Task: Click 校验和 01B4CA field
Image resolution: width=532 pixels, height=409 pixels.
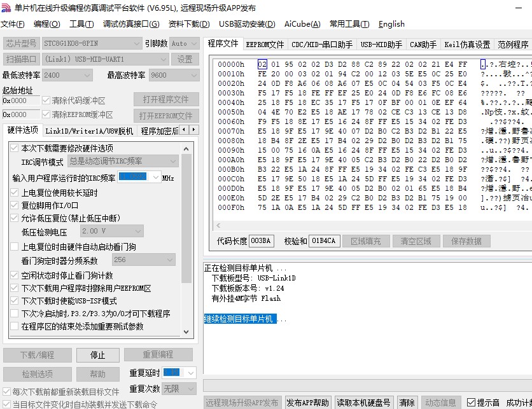Action: click(324, 241)
